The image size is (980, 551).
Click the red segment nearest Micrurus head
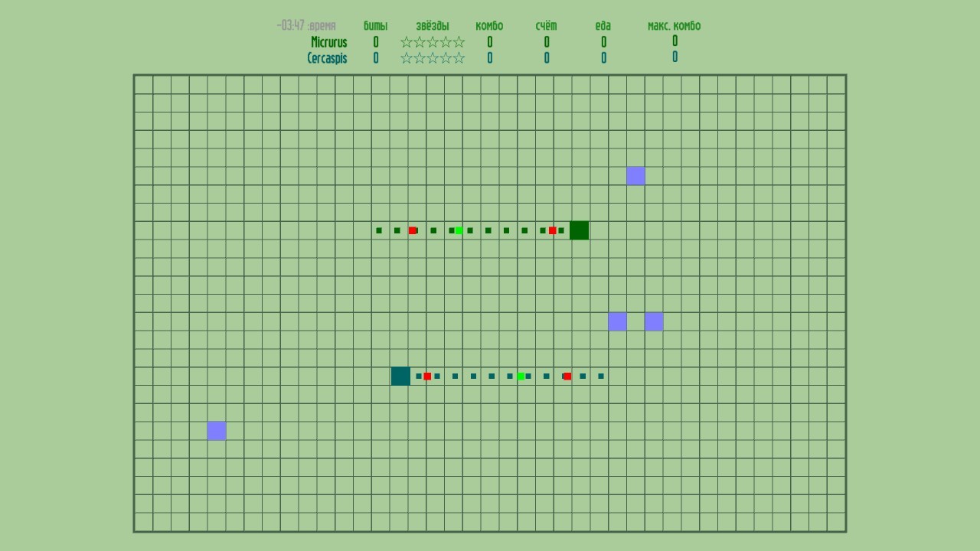pos(552,230)
